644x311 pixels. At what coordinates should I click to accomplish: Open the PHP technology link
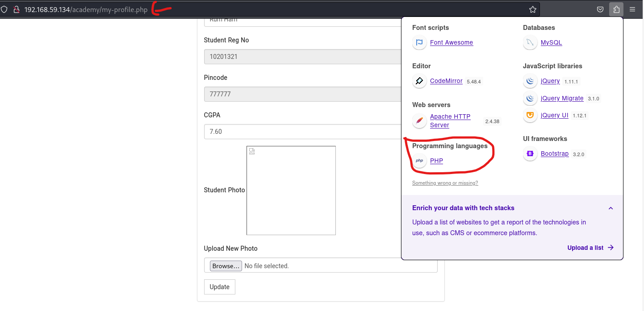[x=436, y=161]
